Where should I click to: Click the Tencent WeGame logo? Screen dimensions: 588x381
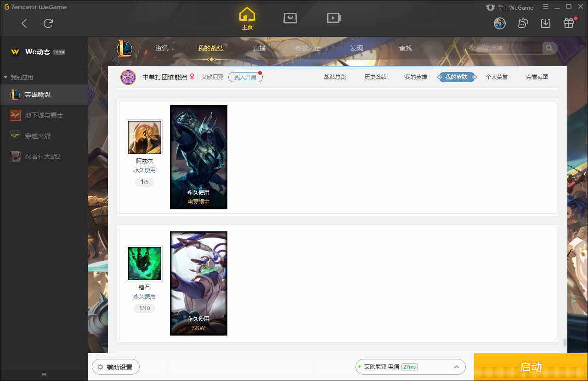[35, 7]
